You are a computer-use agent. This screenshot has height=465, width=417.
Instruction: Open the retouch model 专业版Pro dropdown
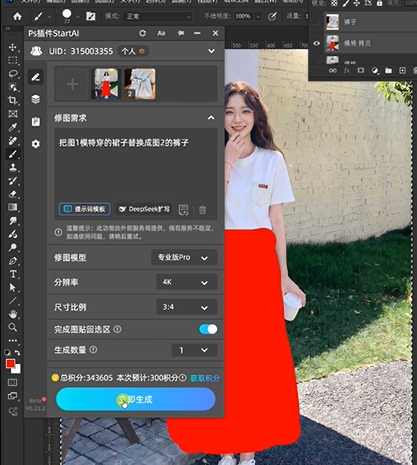[x=184, y=257]
